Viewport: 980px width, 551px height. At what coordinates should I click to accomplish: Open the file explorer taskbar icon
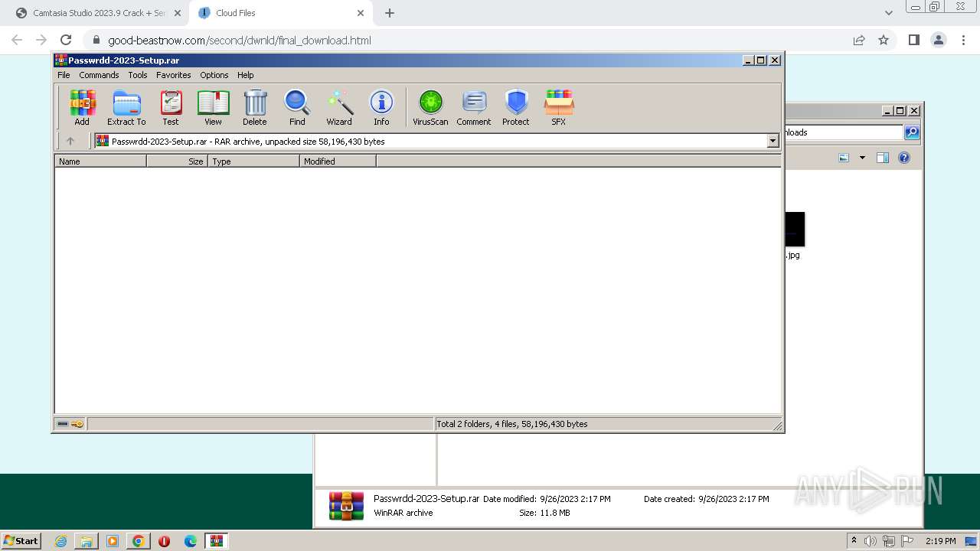point(87,541)
